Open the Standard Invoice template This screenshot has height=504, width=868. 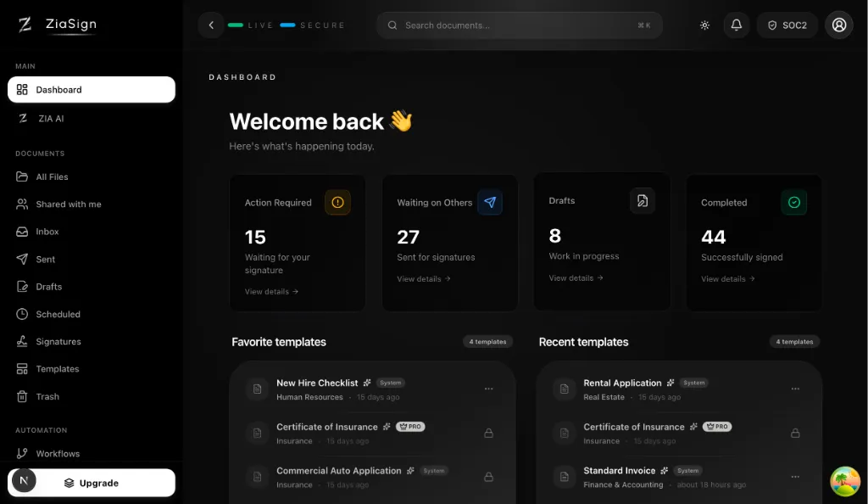(619, 471)
